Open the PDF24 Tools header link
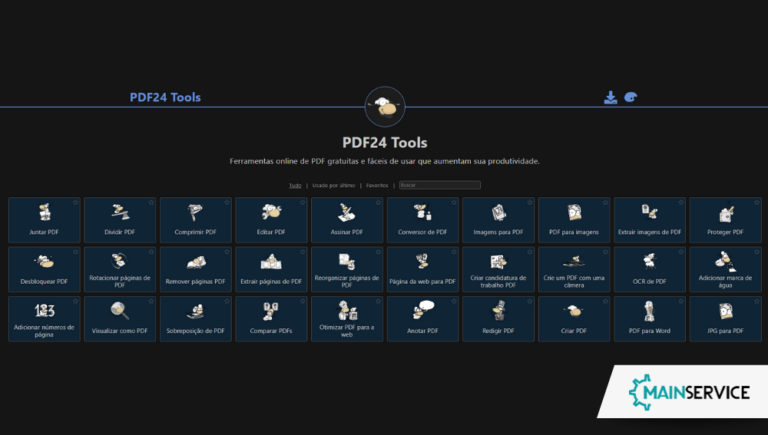 click(165, 97)
